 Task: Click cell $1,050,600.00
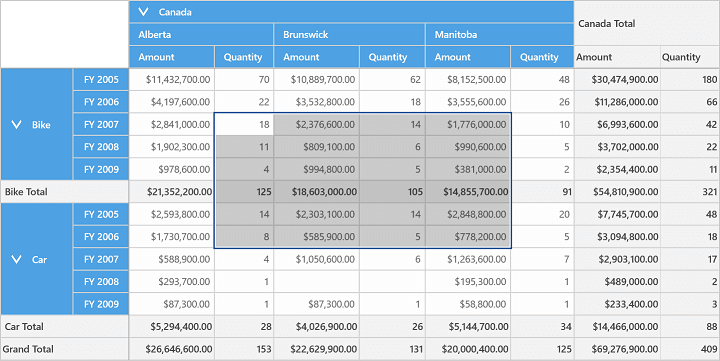[317, 259]
